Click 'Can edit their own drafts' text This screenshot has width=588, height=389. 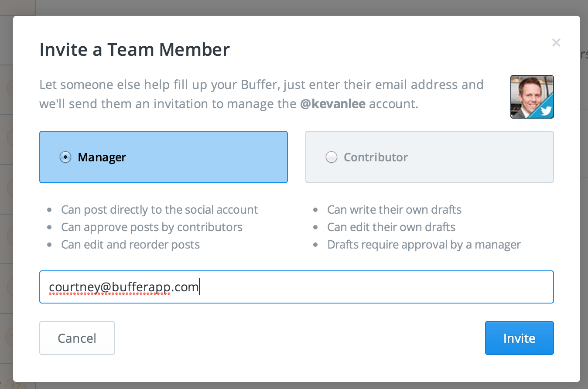391,227
